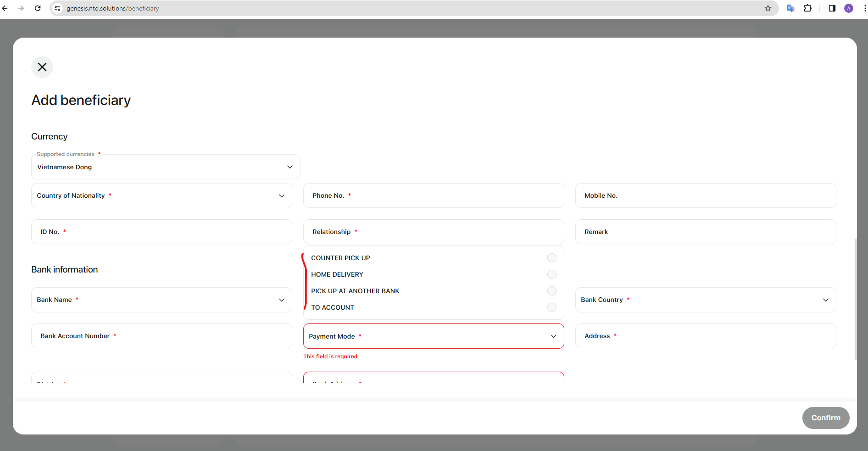
Task: Bookmark this page with star icon
Action: click(x=768, y=8)
